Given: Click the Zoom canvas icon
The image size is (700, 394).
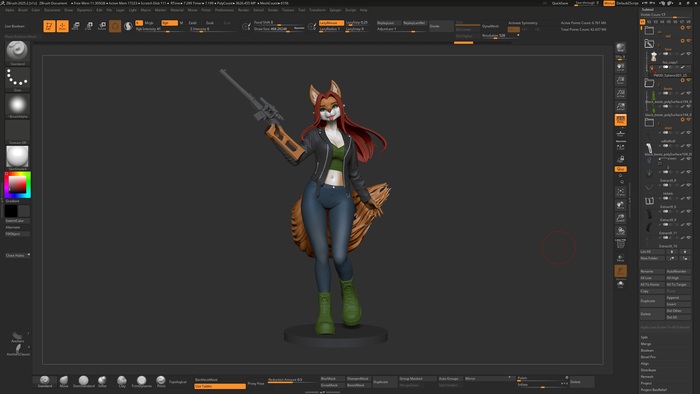Looking at the screenshot, I should click(x=621, y=80).
